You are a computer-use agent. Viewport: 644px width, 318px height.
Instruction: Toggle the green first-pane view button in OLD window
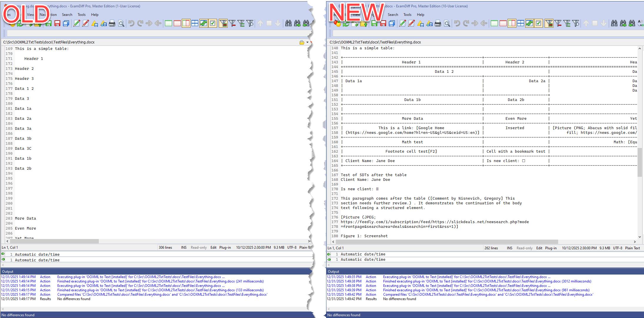(x=168, y=23)
